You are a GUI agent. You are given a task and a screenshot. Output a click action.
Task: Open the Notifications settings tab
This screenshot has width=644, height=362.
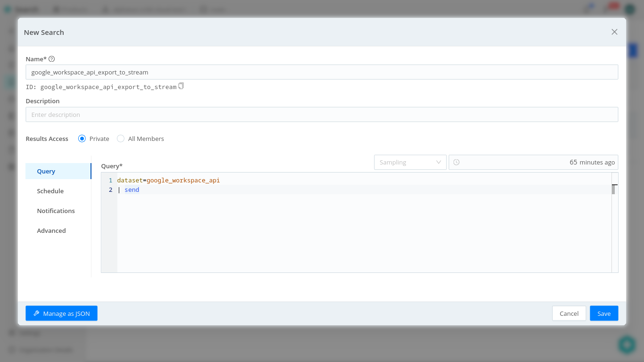click(x=56, y=211)
